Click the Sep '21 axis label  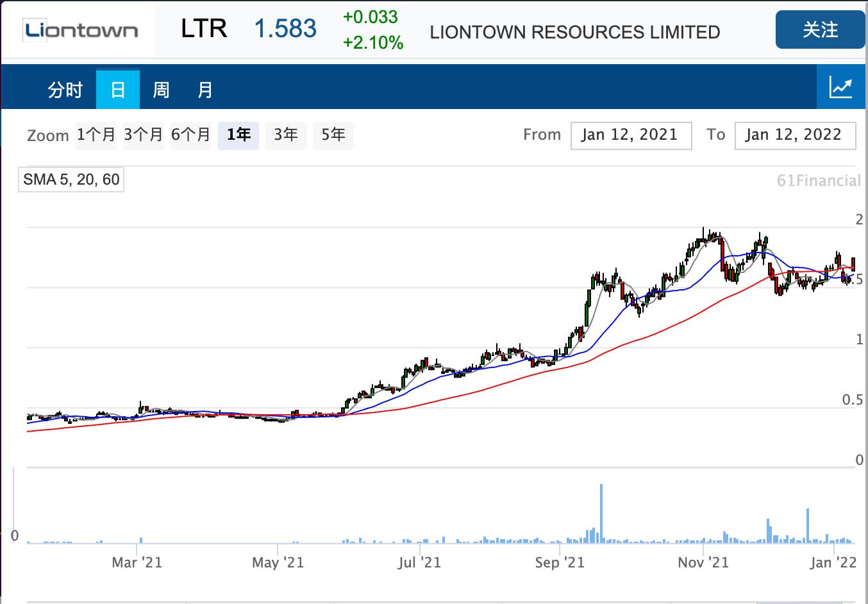coord(560,563)
